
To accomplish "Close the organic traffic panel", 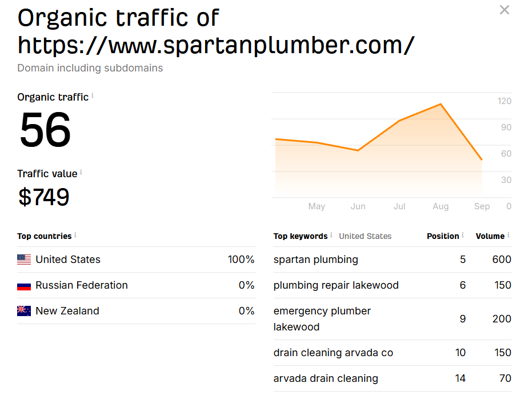I will pos(504,10).
